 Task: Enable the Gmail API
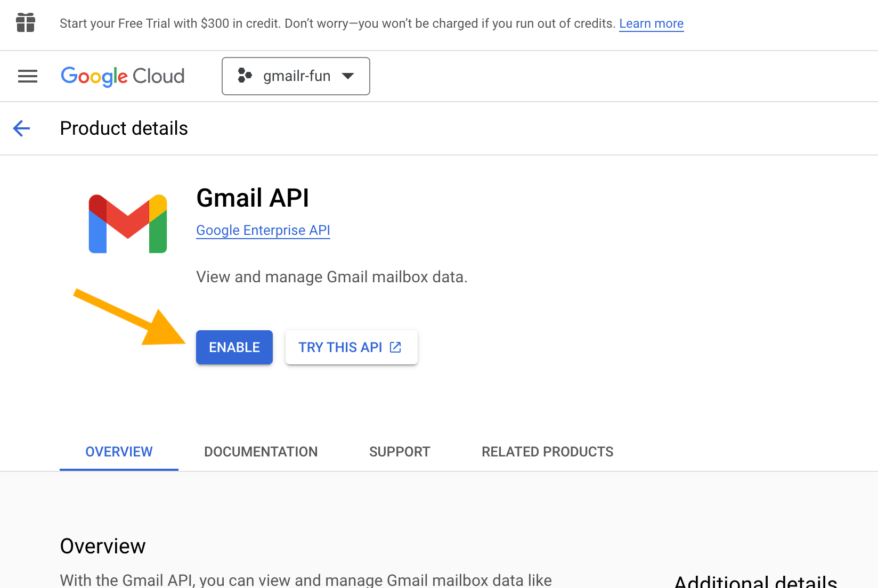click(x=234, y=347)
